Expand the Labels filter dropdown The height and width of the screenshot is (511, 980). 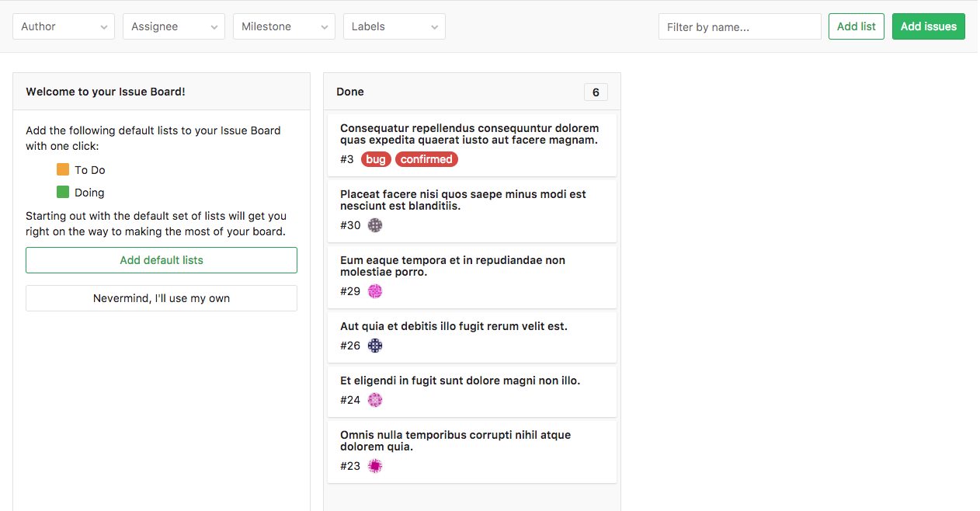pos(394,26)
